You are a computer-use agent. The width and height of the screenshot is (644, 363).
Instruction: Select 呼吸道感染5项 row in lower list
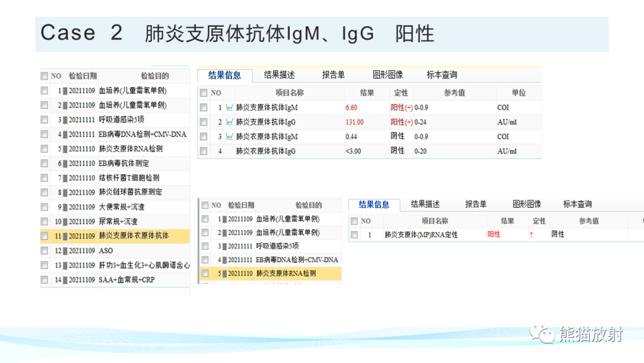tap(271, 246)
